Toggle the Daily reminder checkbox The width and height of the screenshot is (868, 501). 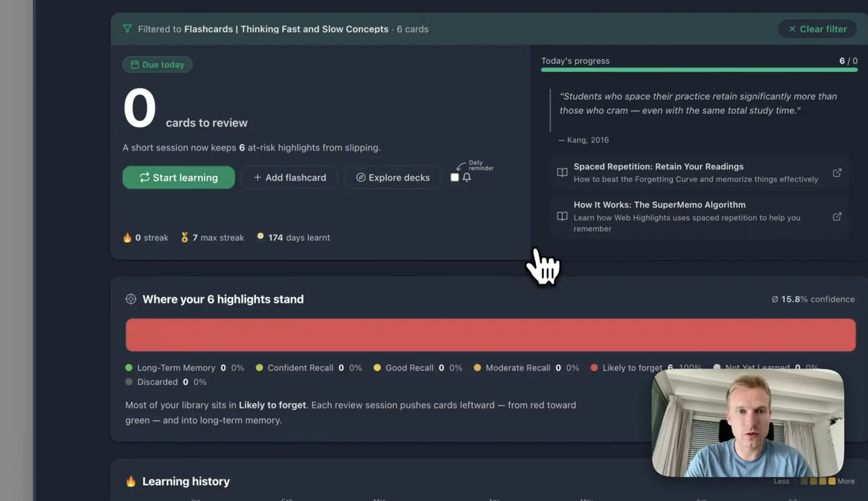pyautogui.click(x=454, y=178)
